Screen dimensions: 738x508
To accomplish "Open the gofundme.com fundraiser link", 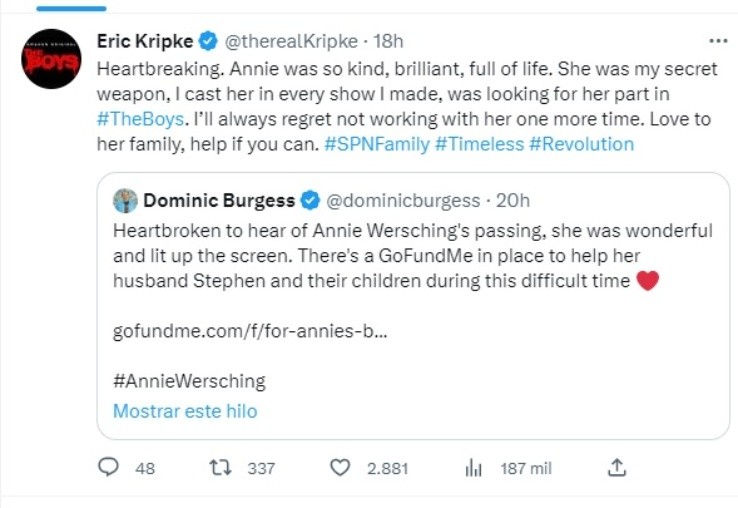I will point(250,331).
